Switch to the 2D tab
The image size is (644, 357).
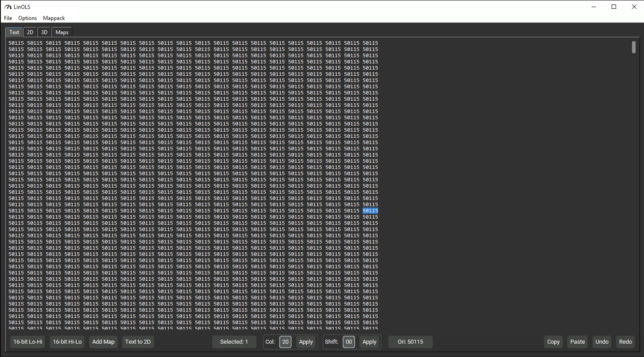pos(30,32)
